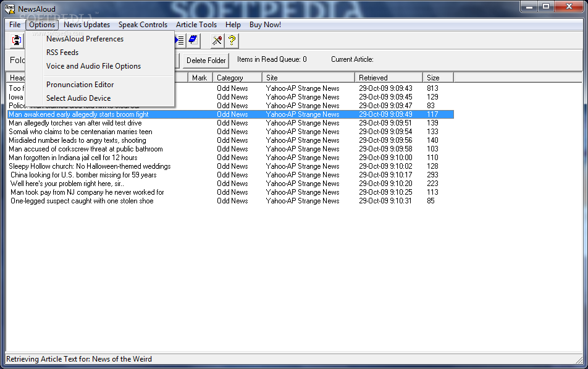Select 'Sleepy Hollow church: No Halloween-themed weddings'
Screen dimensions: 588x369
pos(230,166)
